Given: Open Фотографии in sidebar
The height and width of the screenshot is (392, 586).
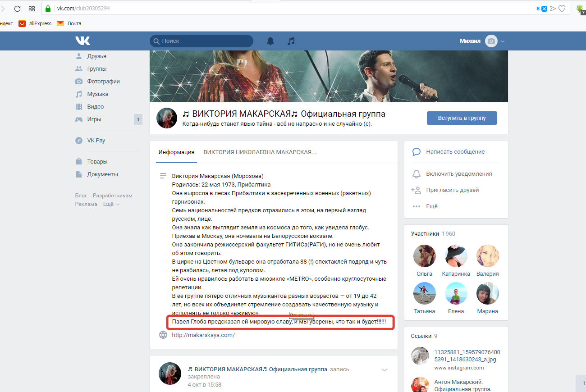Looking at the screenshot, I should point(103,82).
